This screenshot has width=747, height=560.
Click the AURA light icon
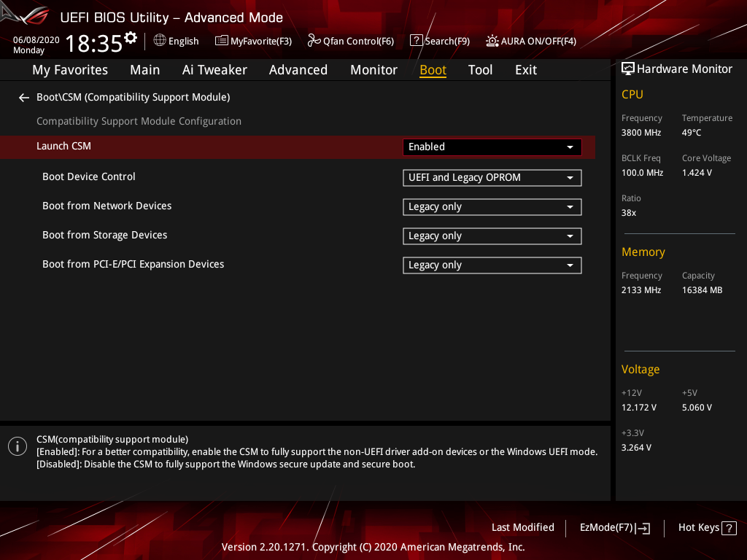(492, 41)
